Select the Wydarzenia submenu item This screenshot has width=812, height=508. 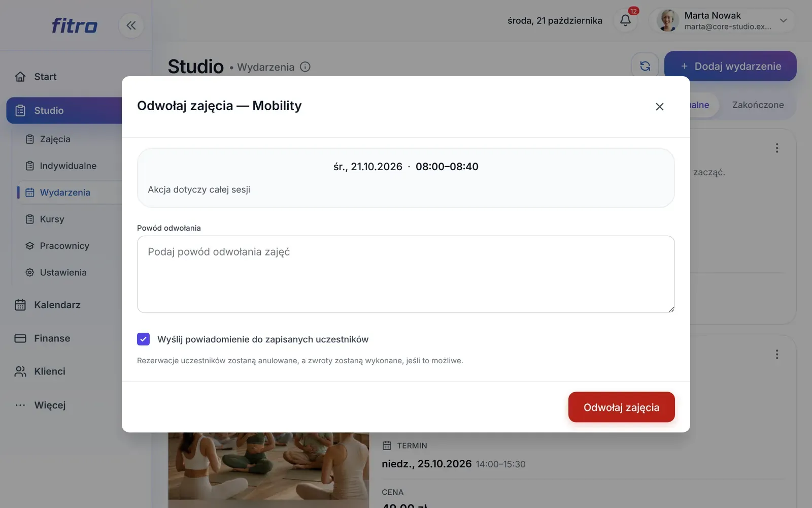click(x=69, y=193)
